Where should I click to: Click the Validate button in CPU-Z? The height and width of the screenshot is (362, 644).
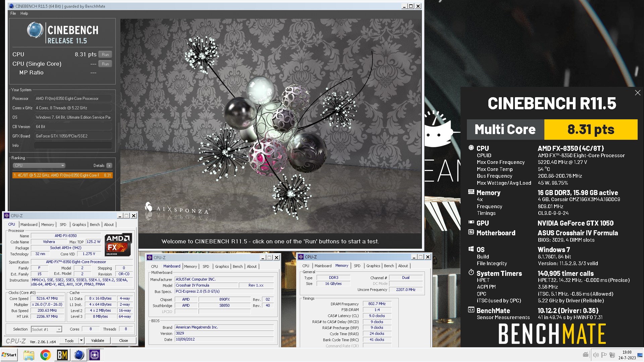(x=98, y=341)
